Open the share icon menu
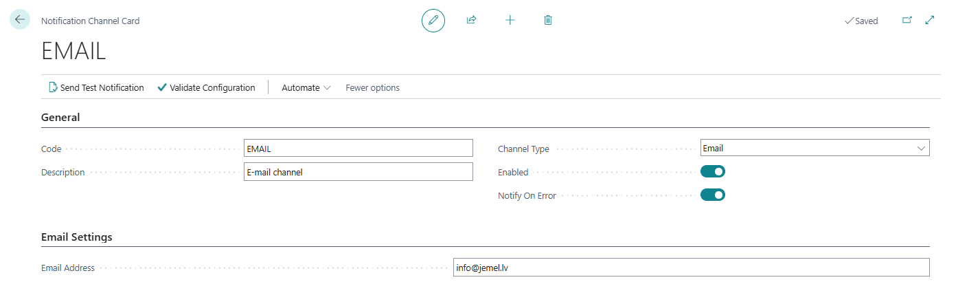 (471, 21)
